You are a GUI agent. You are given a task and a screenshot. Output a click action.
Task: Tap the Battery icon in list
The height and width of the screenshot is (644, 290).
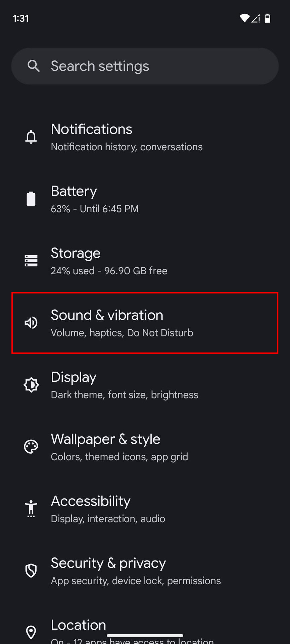(31, 199)
